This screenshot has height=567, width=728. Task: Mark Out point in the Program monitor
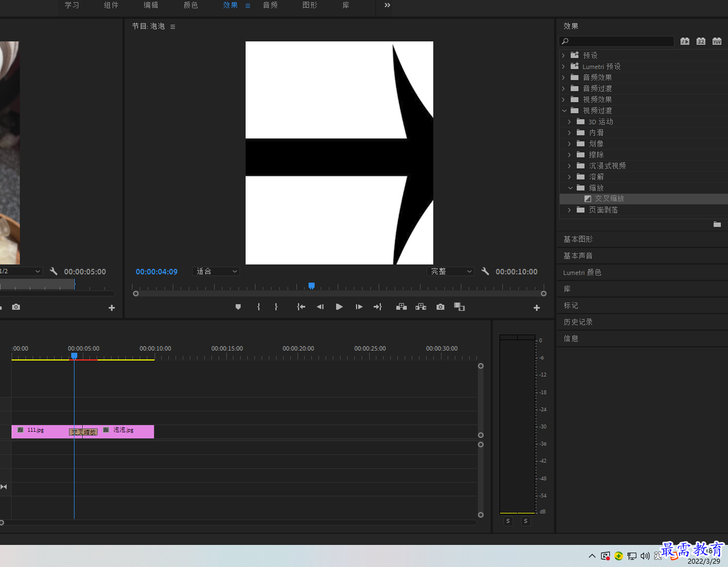point(276,307)
